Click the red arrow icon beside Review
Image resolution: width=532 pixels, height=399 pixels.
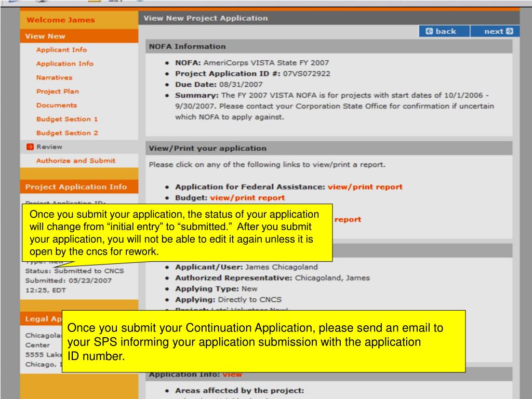[x=30, y=147]
